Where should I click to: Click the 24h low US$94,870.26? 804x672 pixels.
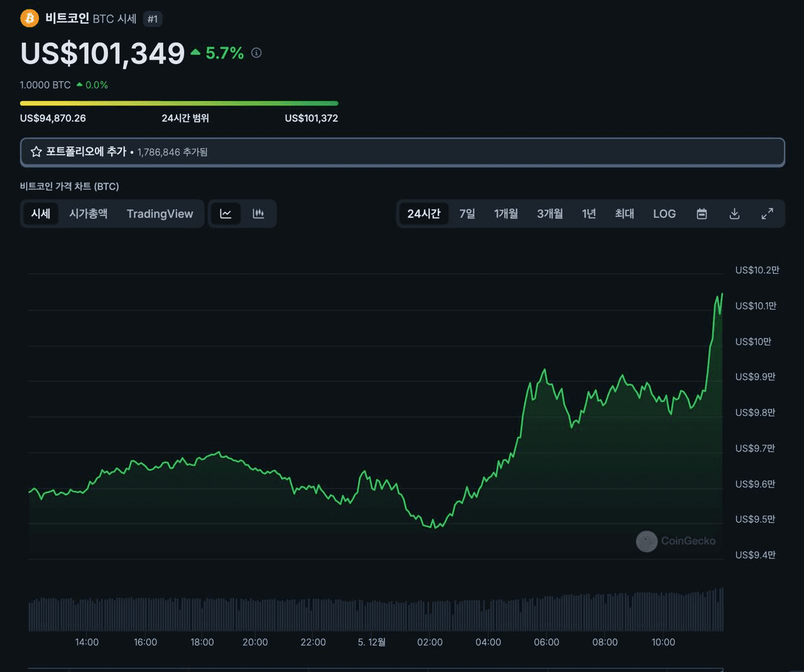pyautogui.click(x=53, y=118)
